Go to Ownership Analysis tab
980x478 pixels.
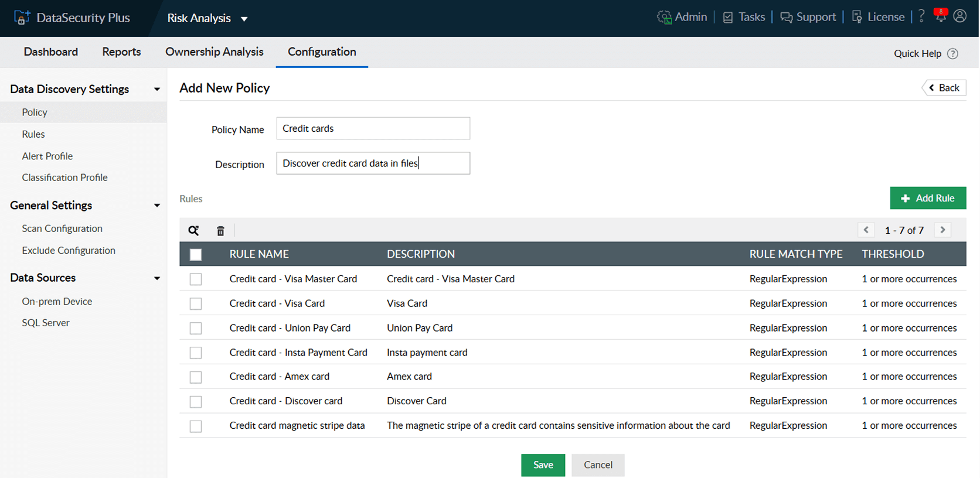(x=215, y=52)
